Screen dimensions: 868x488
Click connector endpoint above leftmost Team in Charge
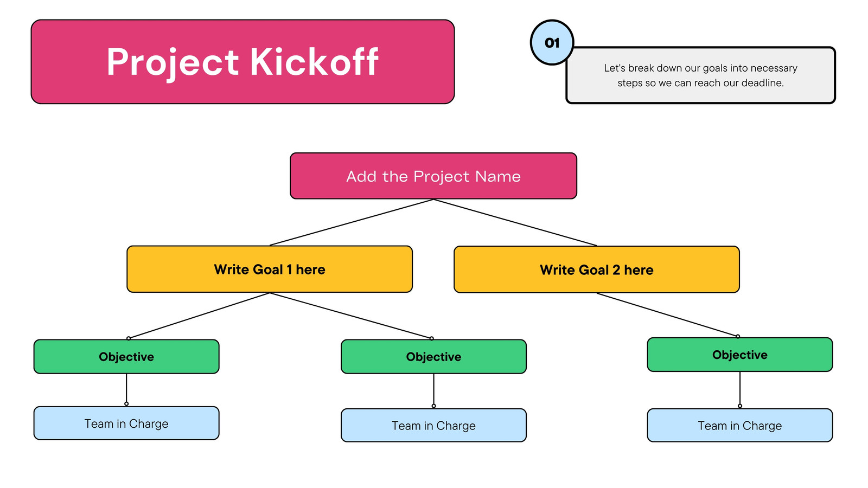[126, 404]
